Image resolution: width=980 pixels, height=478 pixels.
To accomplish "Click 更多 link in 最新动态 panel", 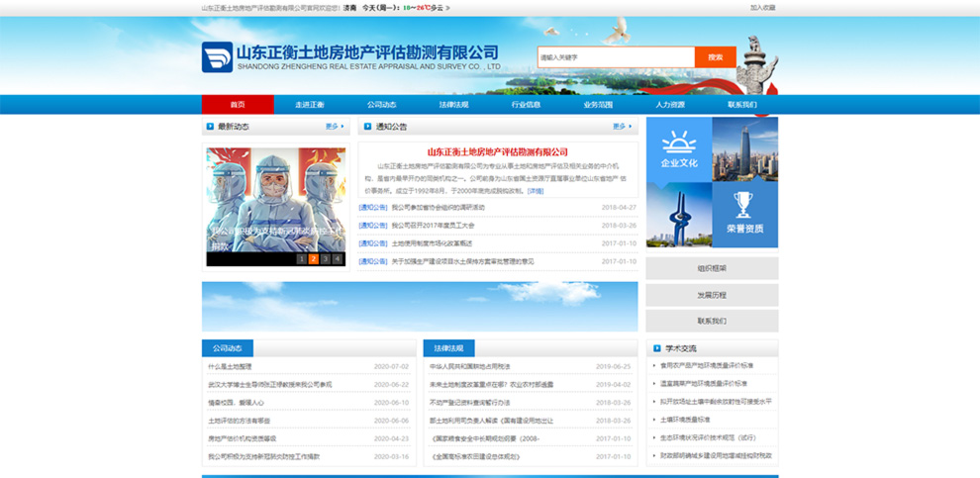I will [x=335, y=127].
